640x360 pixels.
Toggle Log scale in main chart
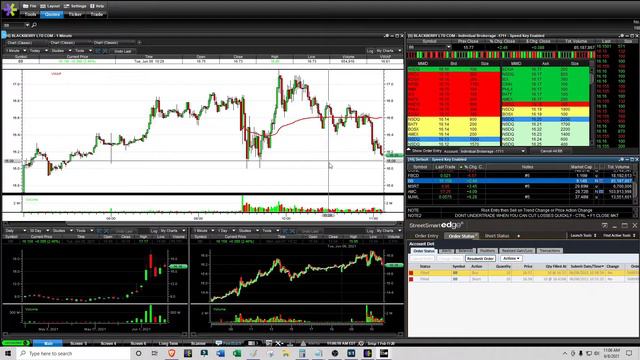370,51
